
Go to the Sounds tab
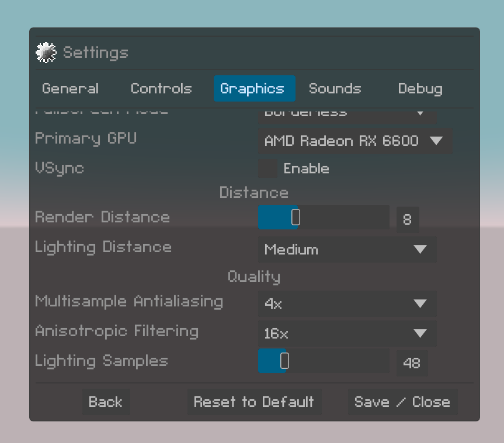[335, 89]
